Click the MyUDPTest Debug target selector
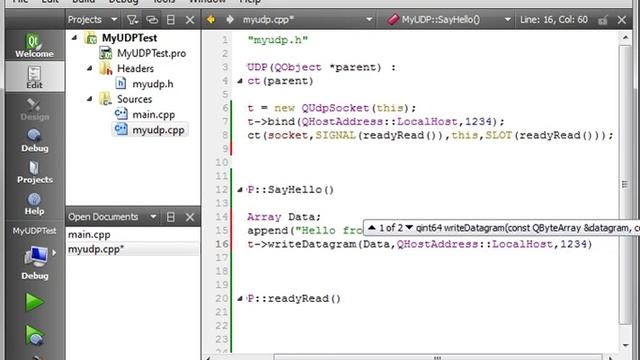The width and height of the screenshot is (640, 360). tap(34, 262)
